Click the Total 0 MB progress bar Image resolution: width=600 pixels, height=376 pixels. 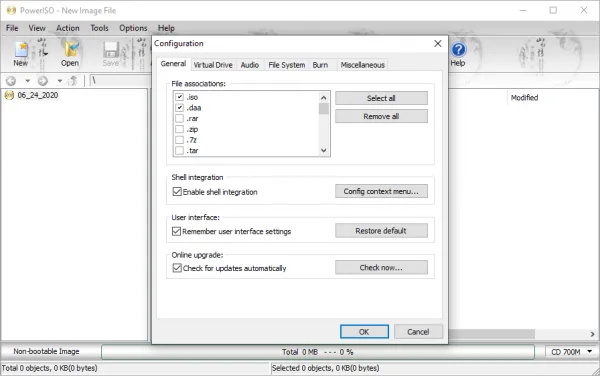(x=318, y=352)
